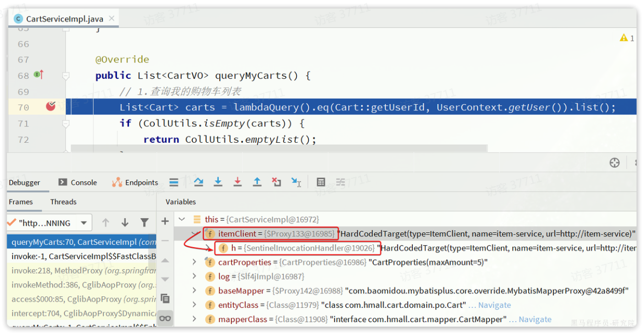Click the log field icon
The height and width of the screenshot is (334, 644).
pos(210,277)
